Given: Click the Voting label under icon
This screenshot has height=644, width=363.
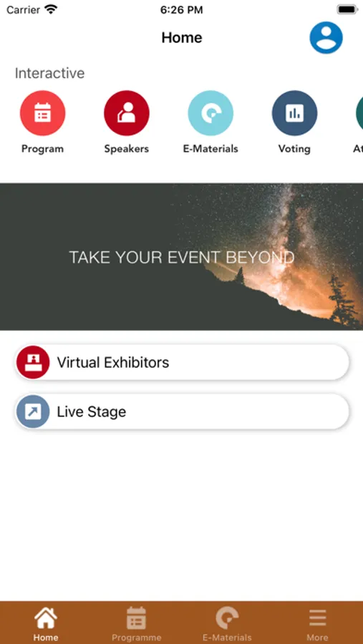Looking at the screenshot, I should coord(294,149).
